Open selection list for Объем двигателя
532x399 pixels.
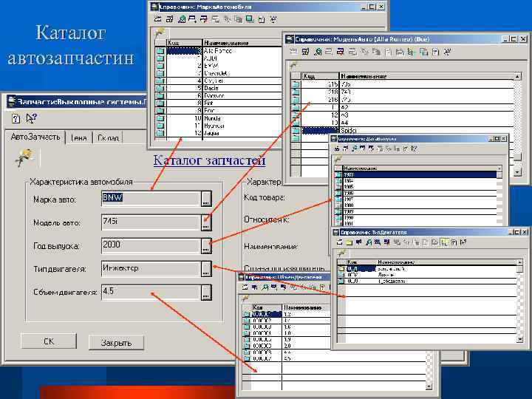[206, 292]
